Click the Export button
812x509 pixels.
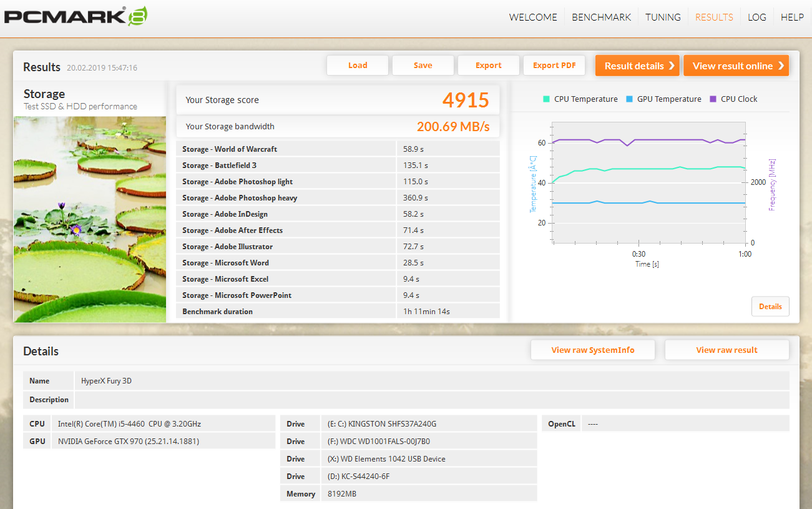[x=489, y=66]
